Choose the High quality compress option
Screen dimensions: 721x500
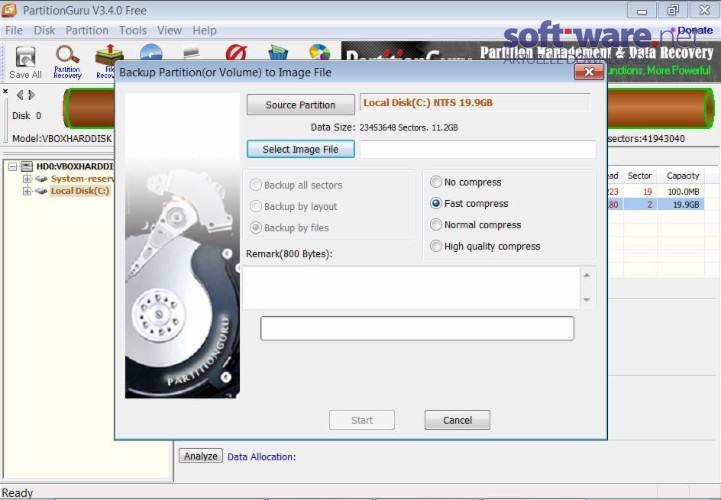435,246
